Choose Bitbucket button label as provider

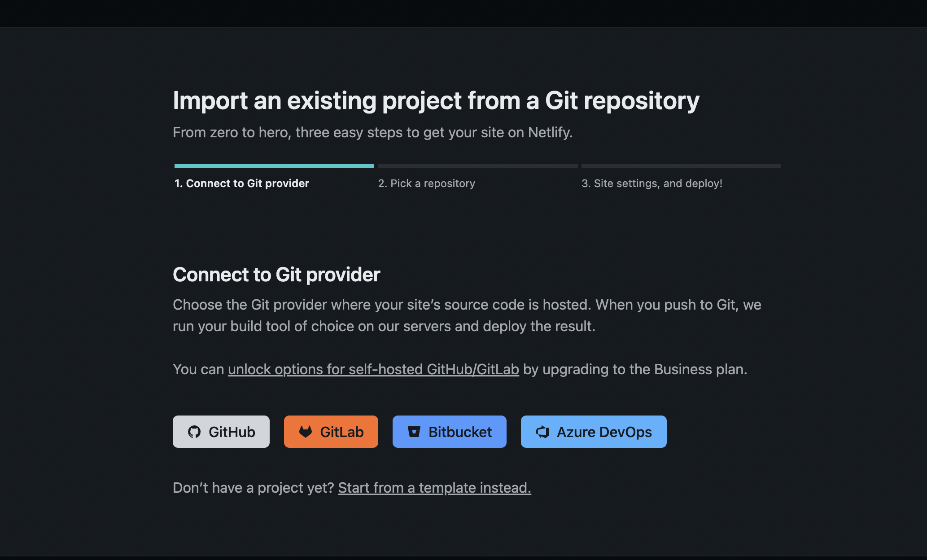coord(460,432)
